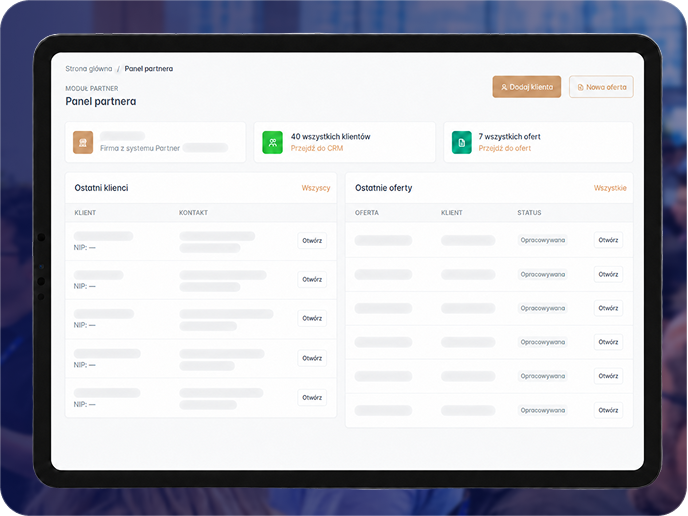Click the OFERTA column header
The image size is (688, 516).
point(367,212)
